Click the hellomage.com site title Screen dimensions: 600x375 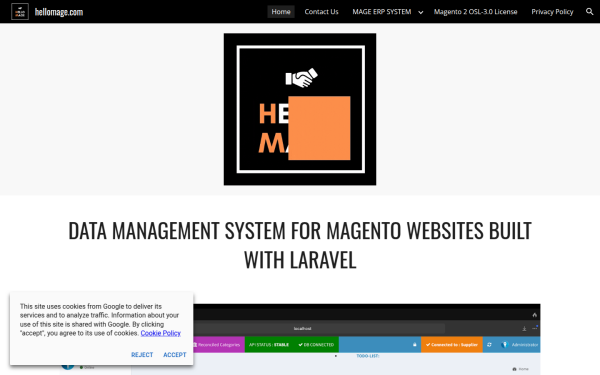tap(59, 12)
